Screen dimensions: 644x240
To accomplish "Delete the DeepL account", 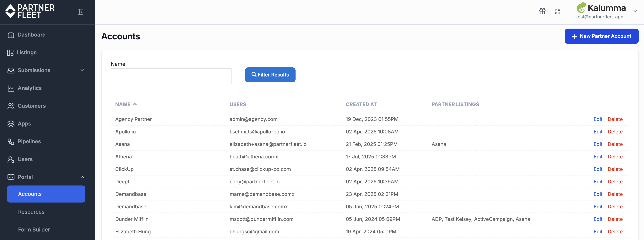I will click(615, 182).
